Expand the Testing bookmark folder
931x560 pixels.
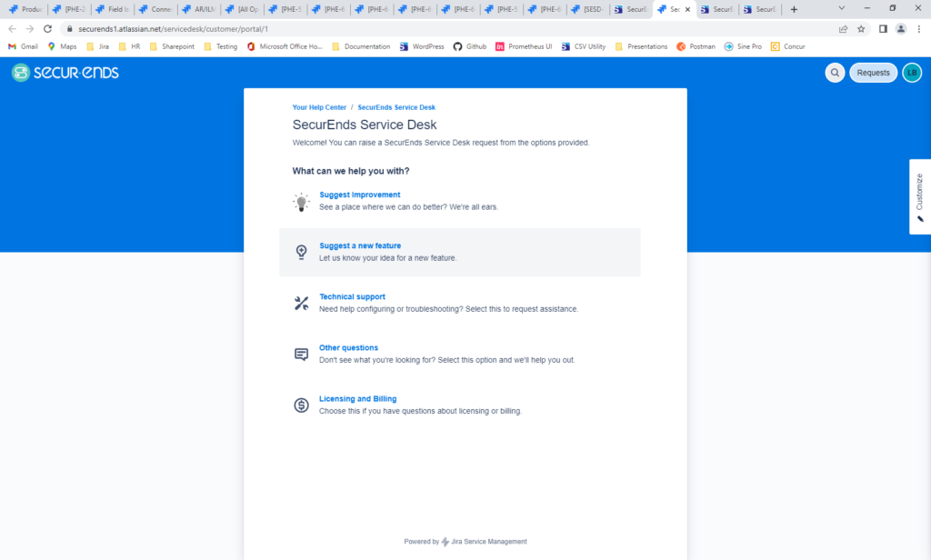click(220, 46)
